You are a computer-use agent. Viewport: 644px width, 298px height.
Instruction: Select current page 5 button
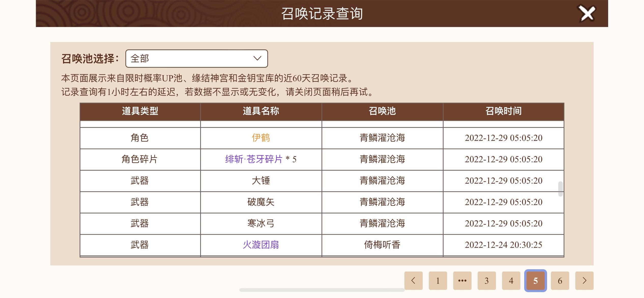click(x=536, y=281)
